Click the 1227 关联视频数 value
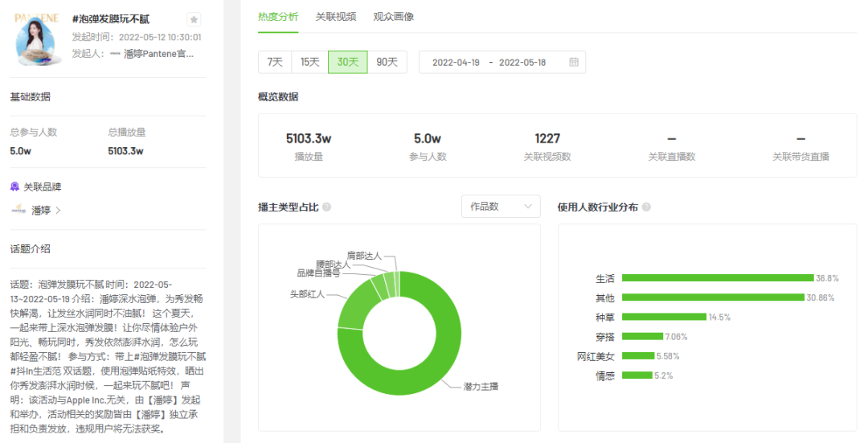 [x=547, y=138]
